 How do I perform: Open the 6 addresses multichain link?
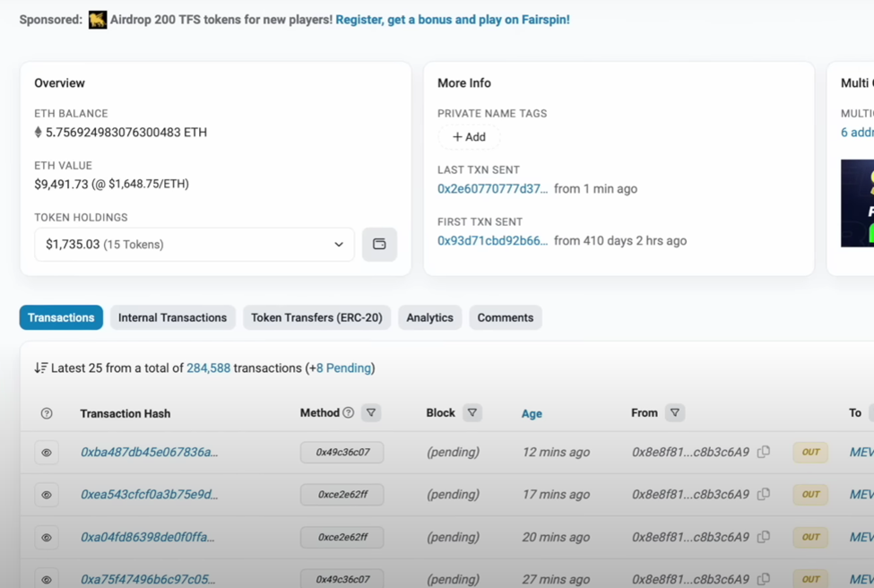(x=857, y=133)
